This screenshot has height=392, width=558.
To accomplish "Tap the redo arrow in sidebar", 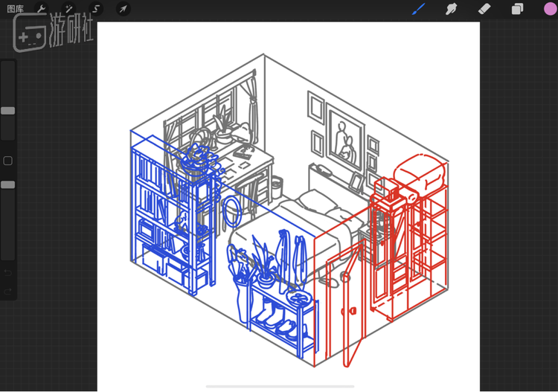I will 7,290.
